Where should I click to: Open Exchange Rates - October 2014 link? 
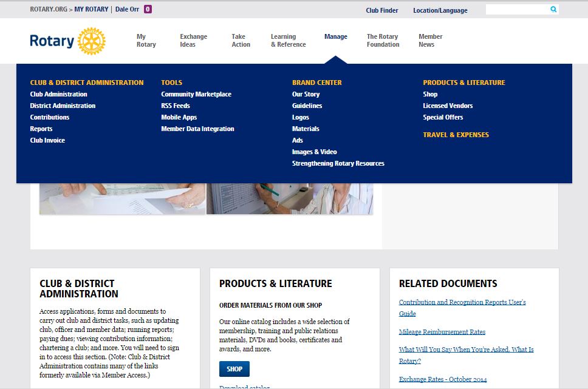click(443, 379)
